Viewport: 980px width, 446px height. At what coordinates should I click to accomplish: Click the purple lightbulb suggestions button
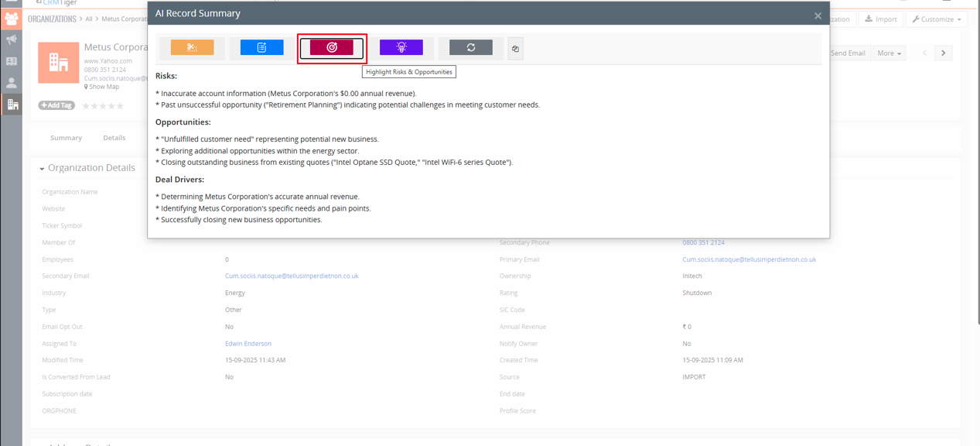pos(401,47)
